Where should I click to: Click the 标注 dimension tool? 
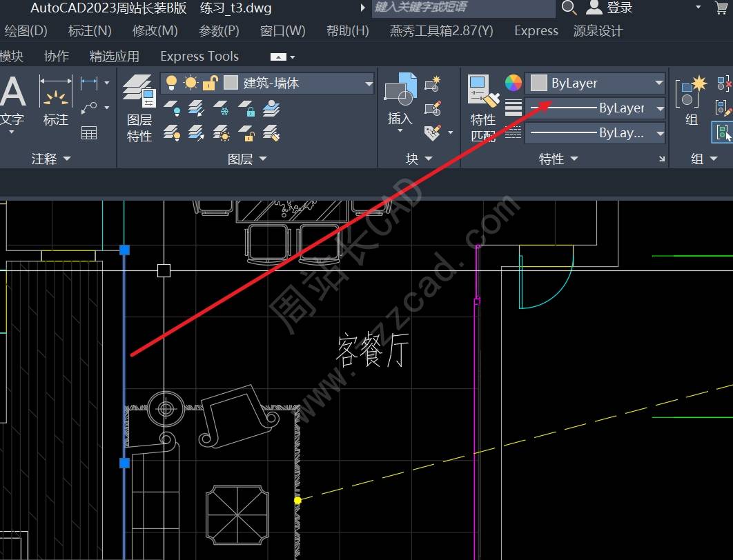(55, 100)
